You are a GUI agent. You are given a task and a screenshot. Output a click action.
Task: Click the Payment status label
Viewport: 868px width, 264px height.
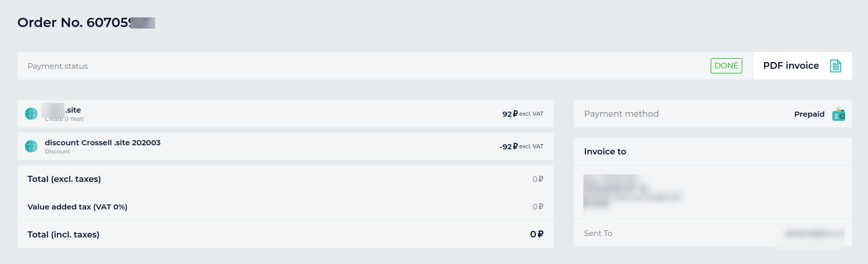58,66
